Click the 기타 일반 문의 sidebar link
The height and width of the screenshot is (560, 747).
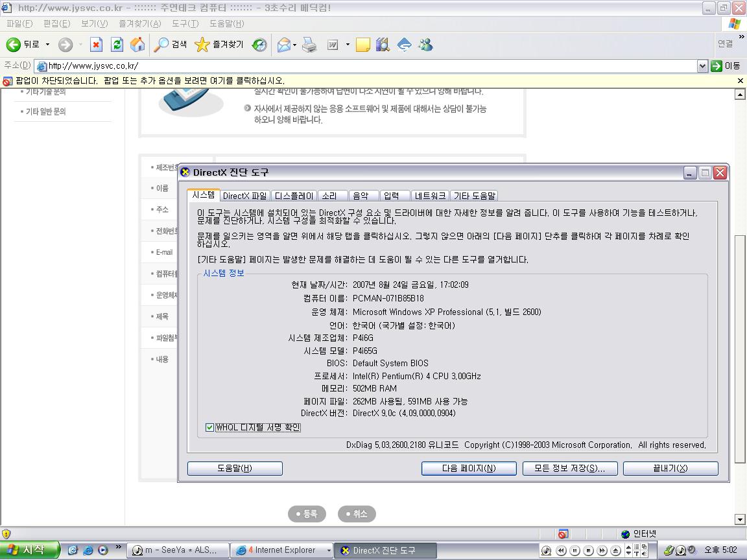46,111
